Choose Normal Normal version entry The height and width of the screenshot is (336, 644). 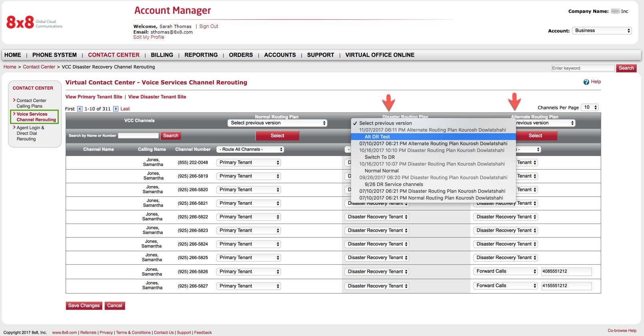pos(433,171)
